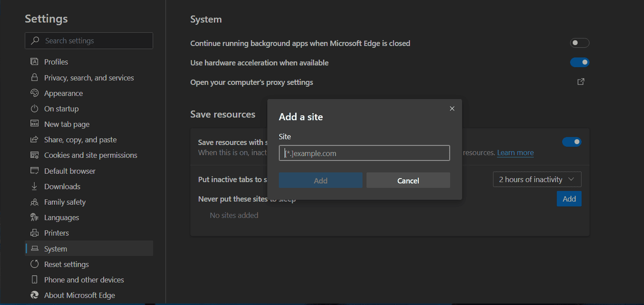Click the System laptop icon

coord(35,248)
